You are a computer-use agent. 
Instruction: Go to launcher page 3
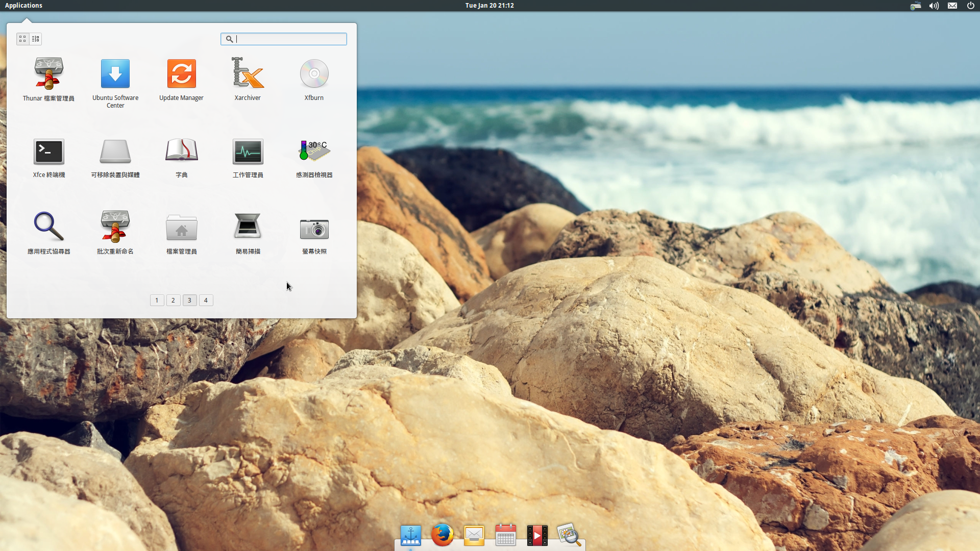pyautogui.click(x=189, y=300)
